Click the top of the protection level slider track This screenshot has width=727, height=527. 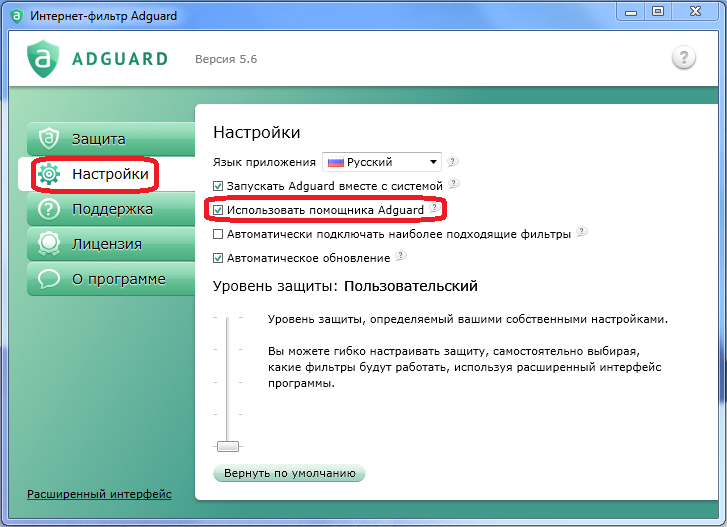pyautogui.click(x=227, y=320)
